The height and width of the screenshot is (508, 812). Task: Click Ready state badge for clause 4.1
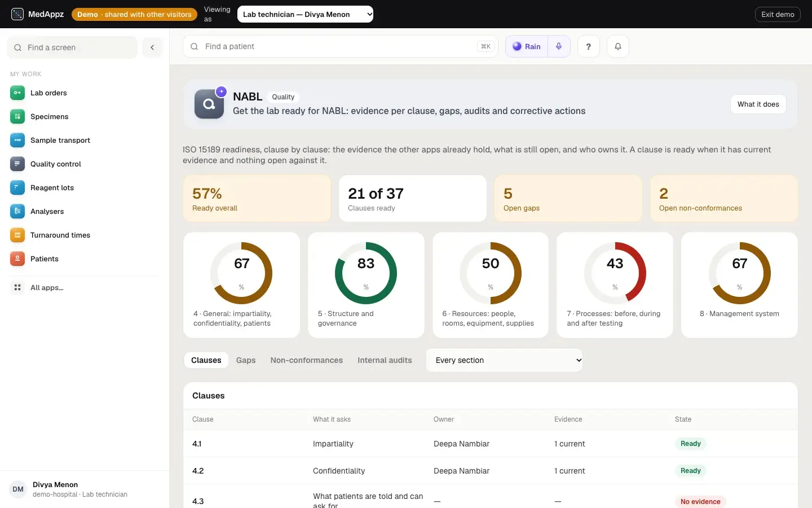click(x=691, y=444)
